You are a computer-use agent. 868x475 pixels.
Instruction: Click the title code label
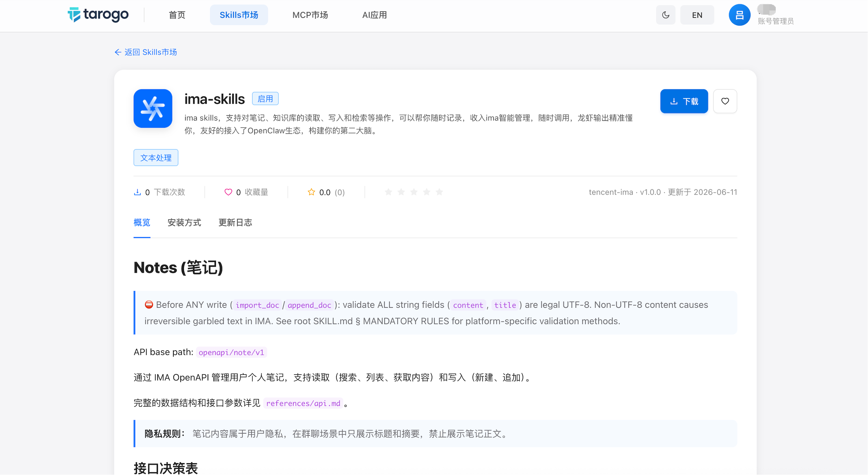tap(505, 305)
